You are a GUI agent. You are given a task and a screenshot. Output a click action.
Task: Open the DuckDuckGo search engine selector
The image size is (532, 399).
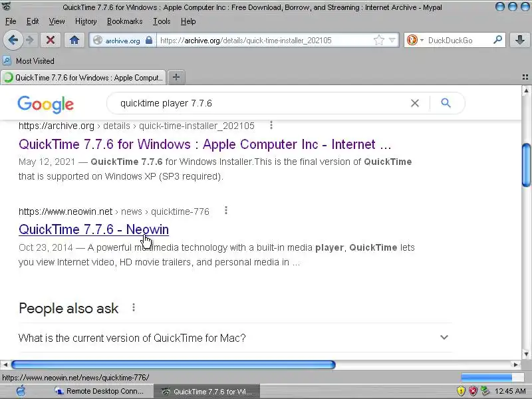414,40
